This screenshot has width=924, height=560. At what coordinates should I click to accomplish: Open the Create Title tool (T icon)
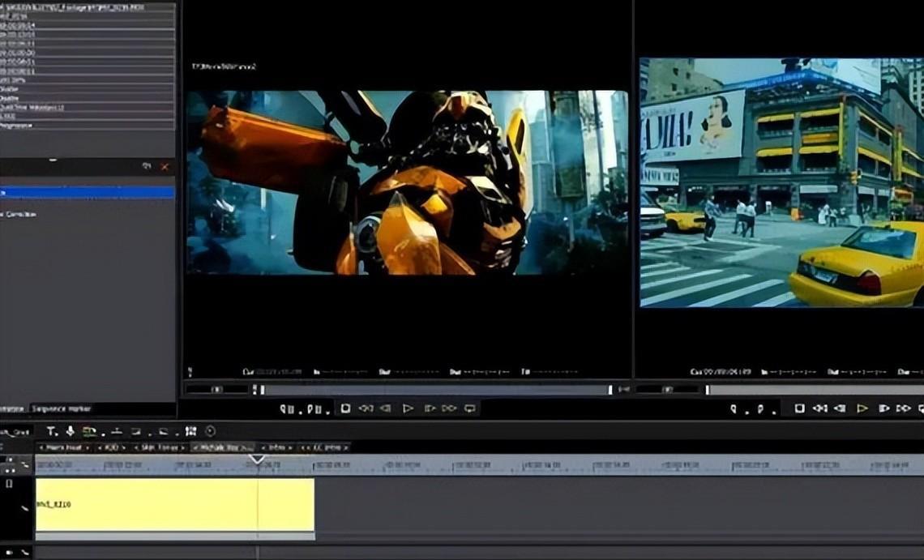(x=51, y=431)
